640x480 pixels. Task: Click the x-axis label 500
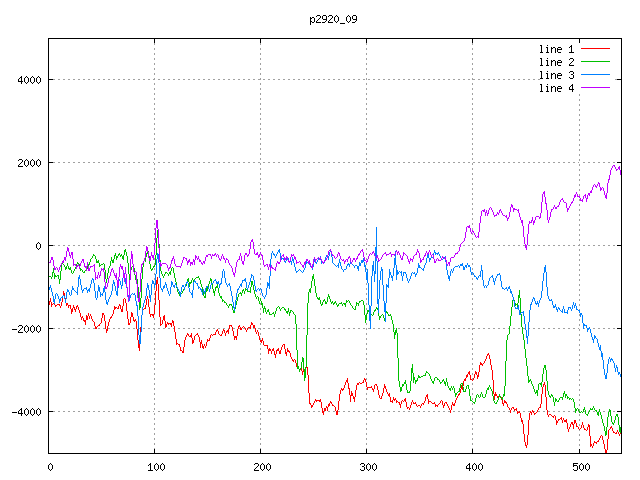click(581, 467)
